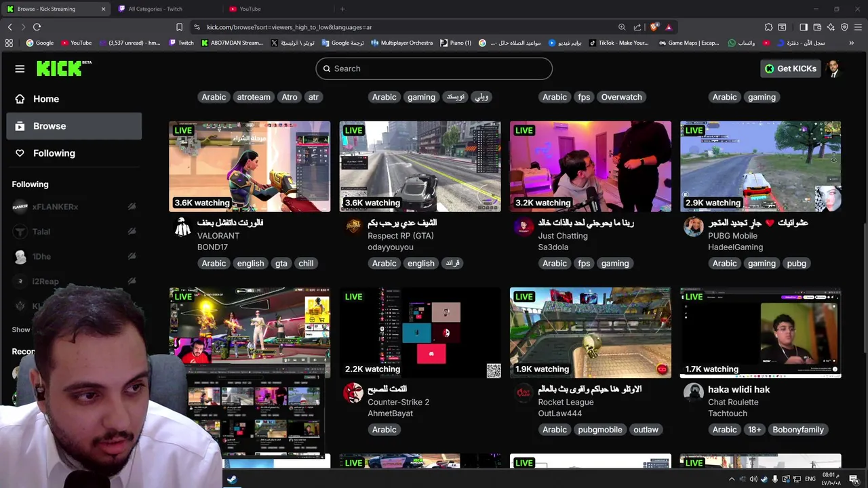Expand the bookmarks bar overflow chevron
868x488 pixels.
coord(852,43)
